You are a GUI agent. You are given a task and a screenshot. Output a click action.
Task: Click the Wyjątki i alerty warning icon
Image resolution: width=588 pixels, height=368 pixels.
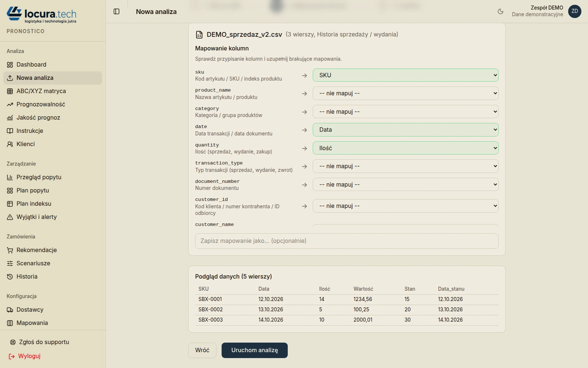pyautogui.click(x=10, y=217)
